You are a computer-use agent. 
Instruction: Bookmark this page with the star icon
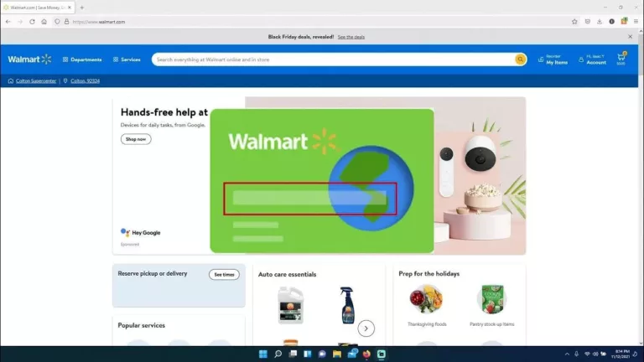(x=574, y=22)
